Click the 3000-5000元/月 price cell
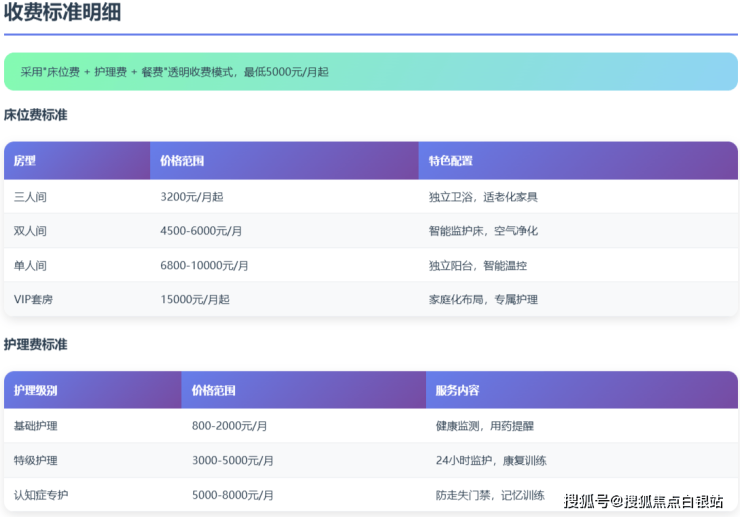This screenshot has height=517, width=740. 233,461
